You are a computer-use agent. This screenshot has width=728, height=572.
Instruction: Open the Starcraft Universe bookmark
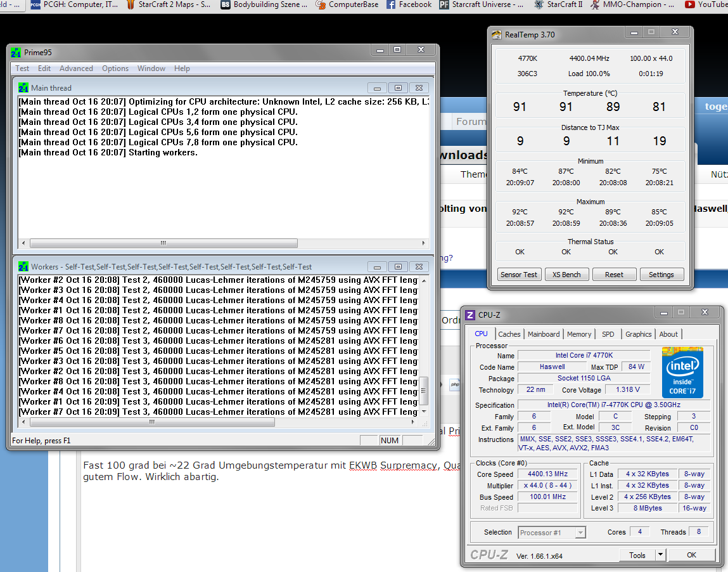[x=482, y=4]
